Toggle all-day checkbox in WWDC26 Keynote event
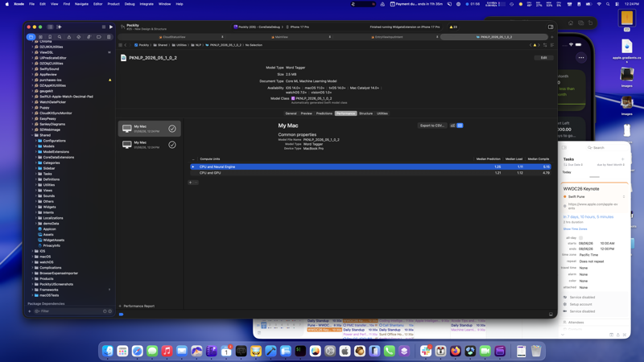Screen dimensions: 644x362 [580, 238]
